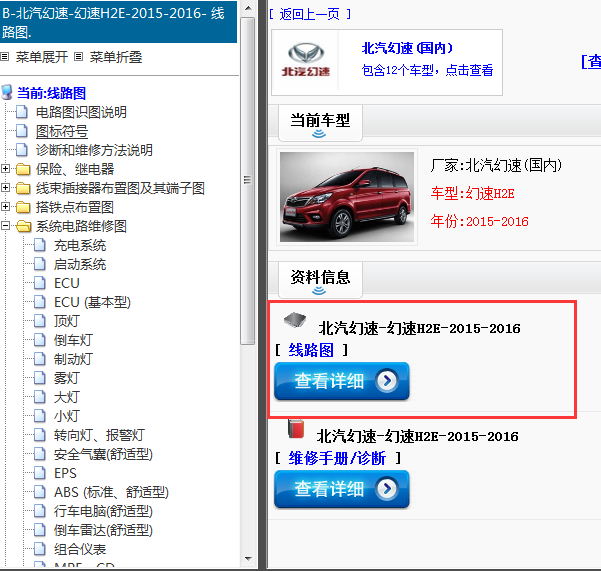Click the page icon beside 诊断和维修方法说明
The image size is (601, 571).
[x=22, y=150]
